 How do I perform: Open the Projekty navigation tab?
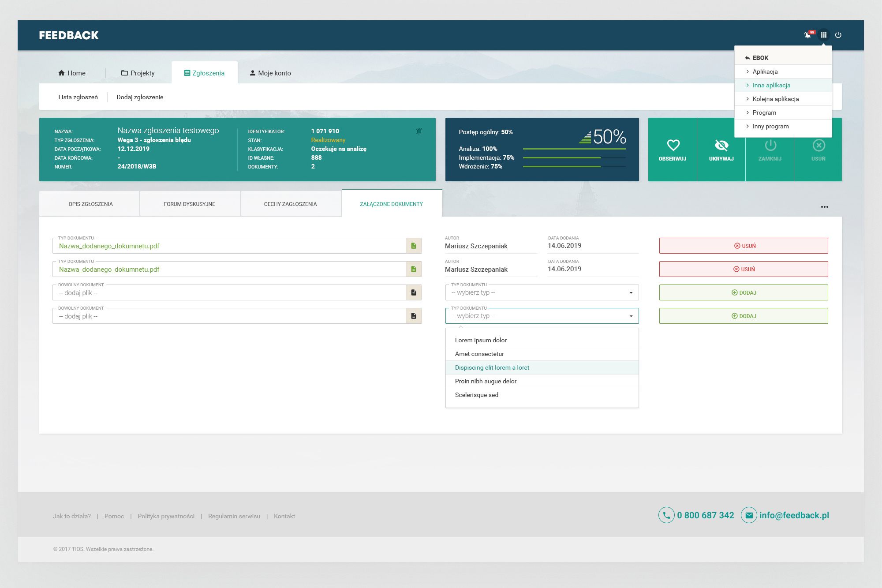click(x=138, y=73)
